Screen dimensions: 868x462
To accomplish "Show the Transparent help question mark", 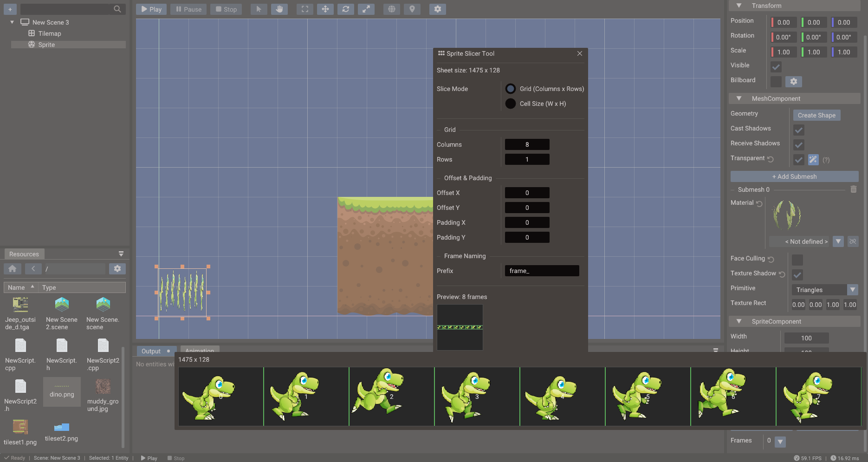I will (826, 160).
